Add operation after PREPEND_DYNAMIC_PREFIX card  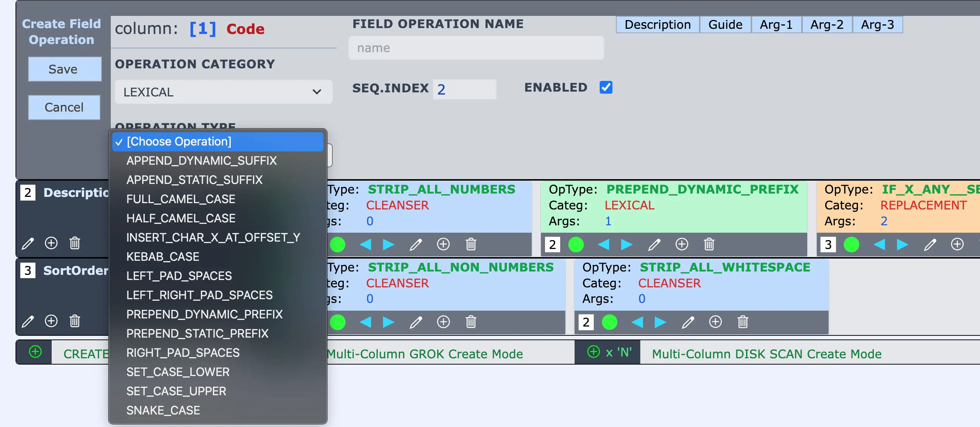pos(682,244)
